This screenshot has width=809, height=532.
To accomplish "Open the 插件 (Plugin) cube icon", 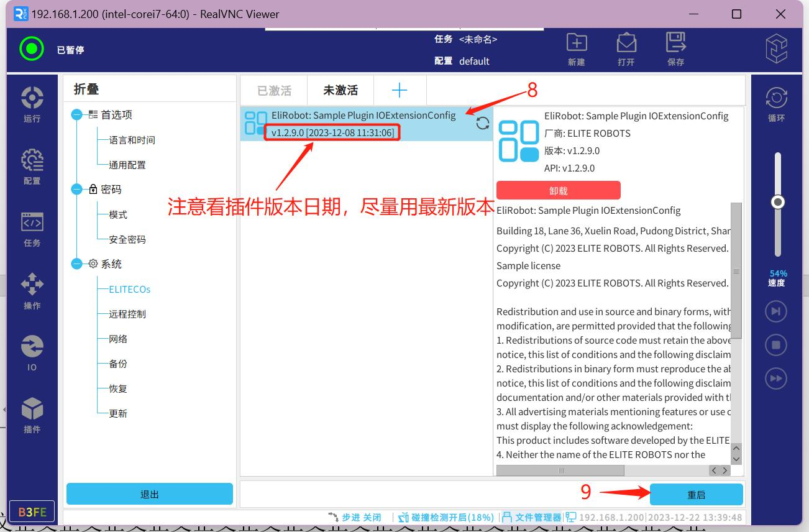I will coord(32,415).
